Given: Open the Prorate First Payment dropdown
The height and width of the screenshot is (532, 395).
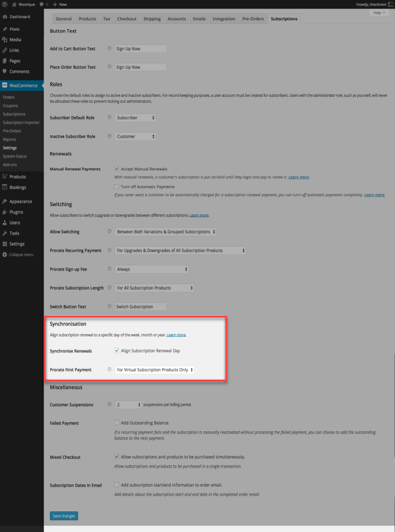Looking at the screenshot, I should click(x=154, y=370).
